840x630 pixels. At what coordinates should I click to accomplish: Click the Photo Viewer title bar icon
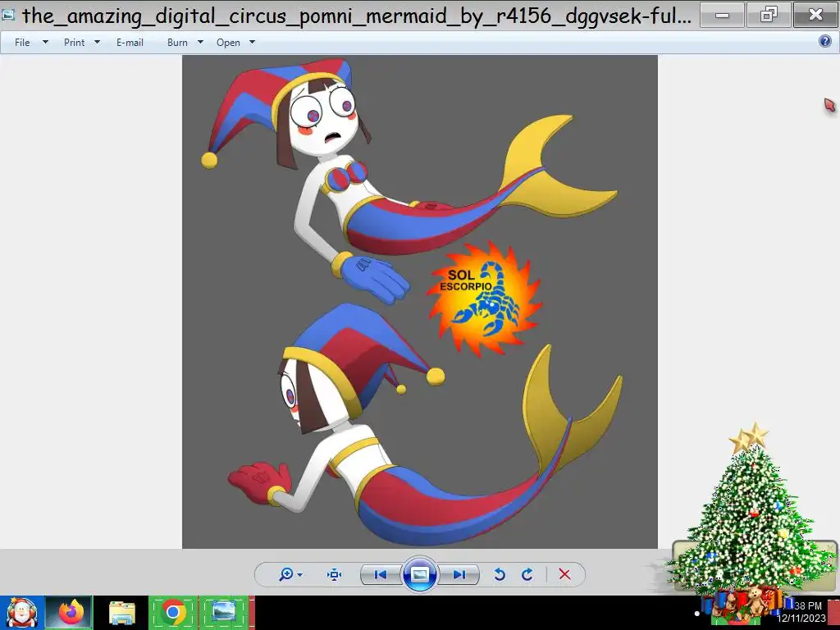click(x=8, y=15)
